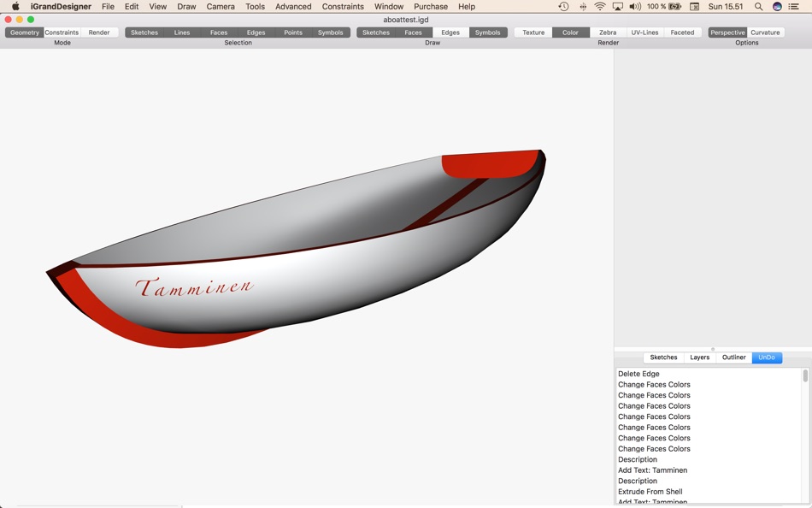Select Faceted render mode
812x508 pixels.
tap(683, 32)
